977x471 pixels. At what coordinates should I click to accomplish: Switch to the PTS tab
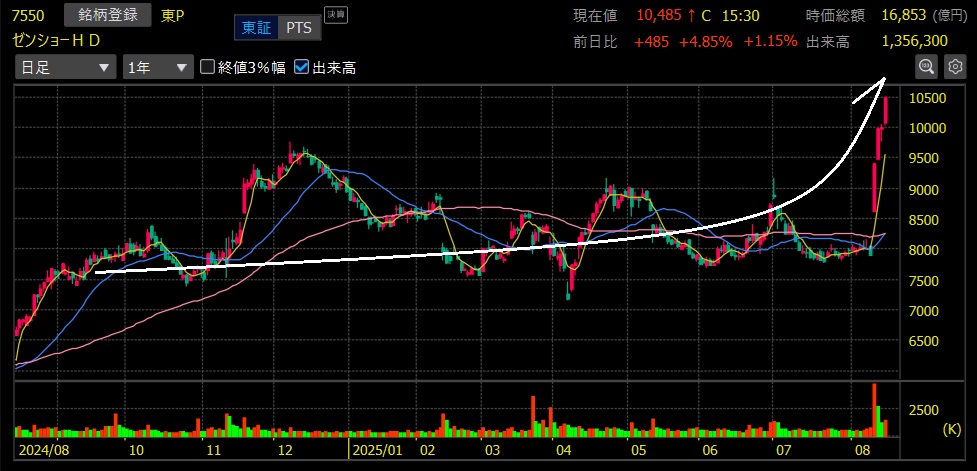click(x=298, y=27)
